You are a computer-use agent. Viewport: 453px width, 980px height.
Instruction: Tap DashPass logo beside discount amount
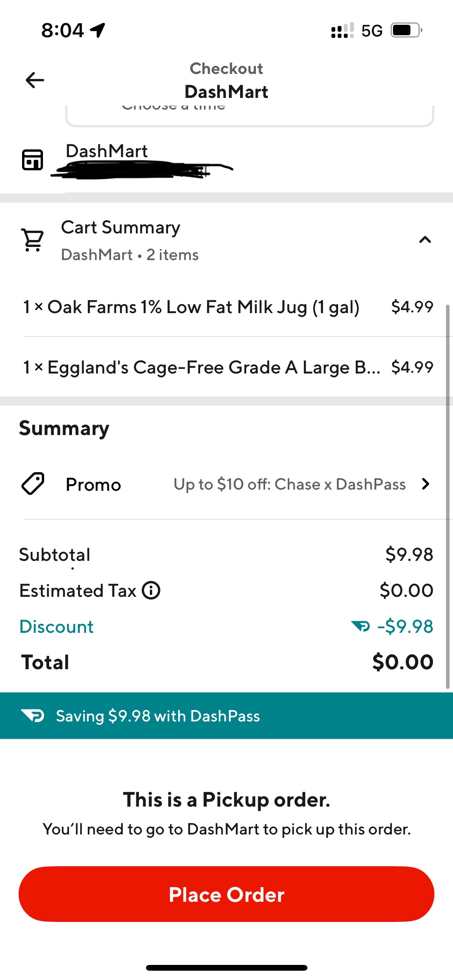tap(360, 626)
